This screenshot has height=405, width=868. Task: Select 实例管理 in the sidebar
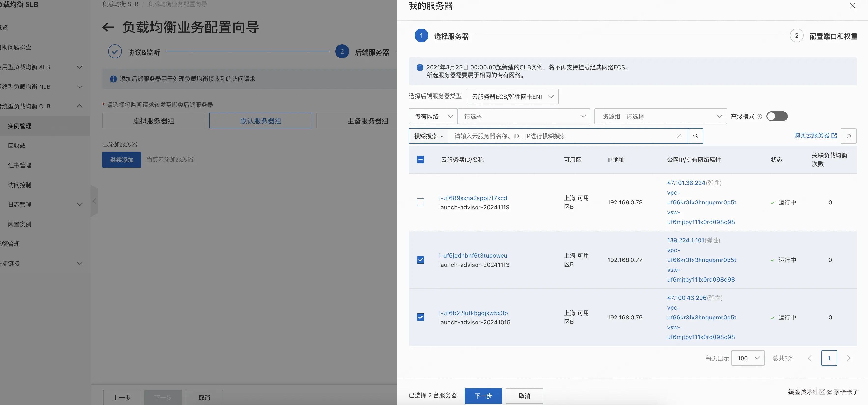tap(20, 126)
